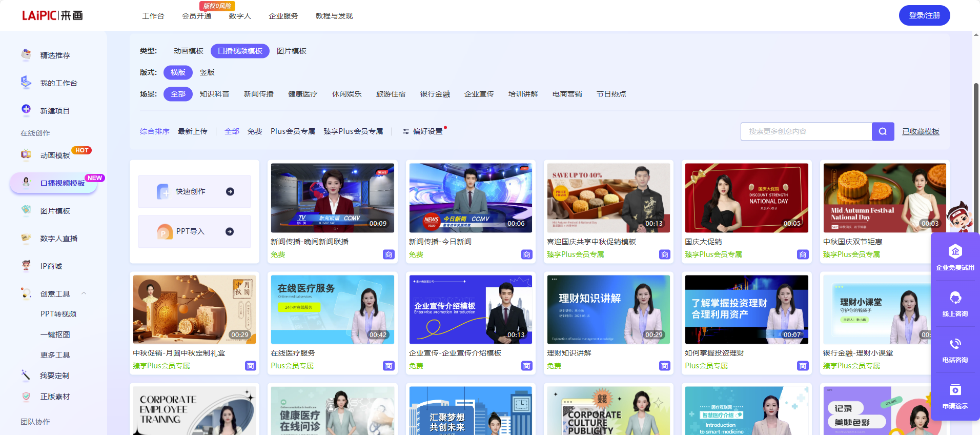This screenshot has width=980, height=435.
Task: Click arrow icon next to 快速创作
Action: click(x=230, y=191)
